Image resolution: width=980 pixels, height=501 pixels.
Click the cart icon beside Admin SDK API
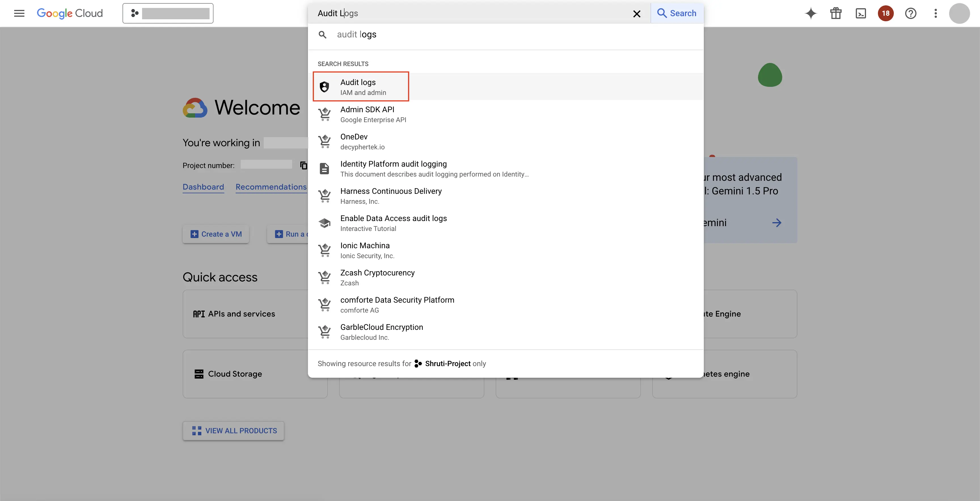(x=324, y=114)
